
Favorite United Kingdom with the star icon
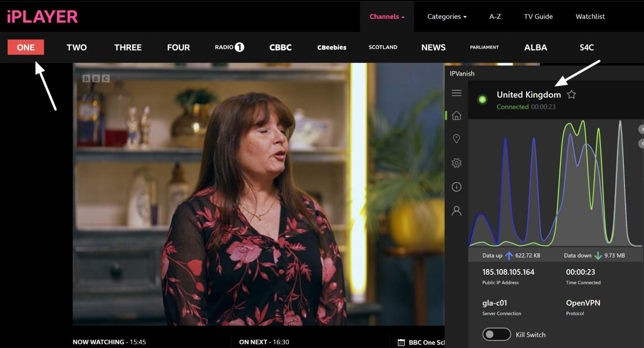click(x=571, y=95)
